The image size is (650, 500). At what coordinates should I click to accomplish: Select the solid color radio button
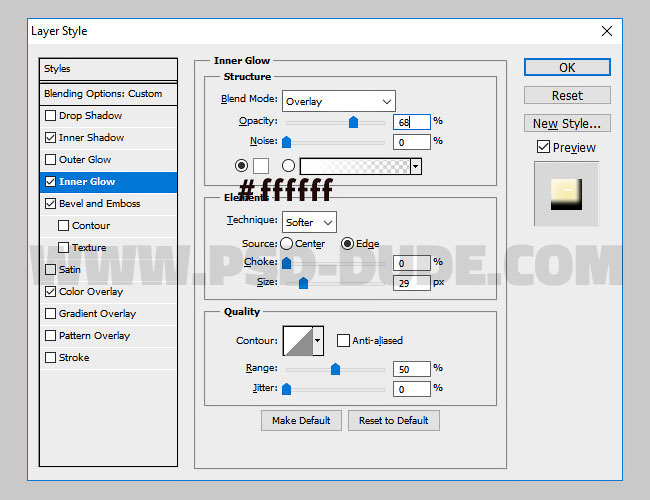(x=241, y=166)
